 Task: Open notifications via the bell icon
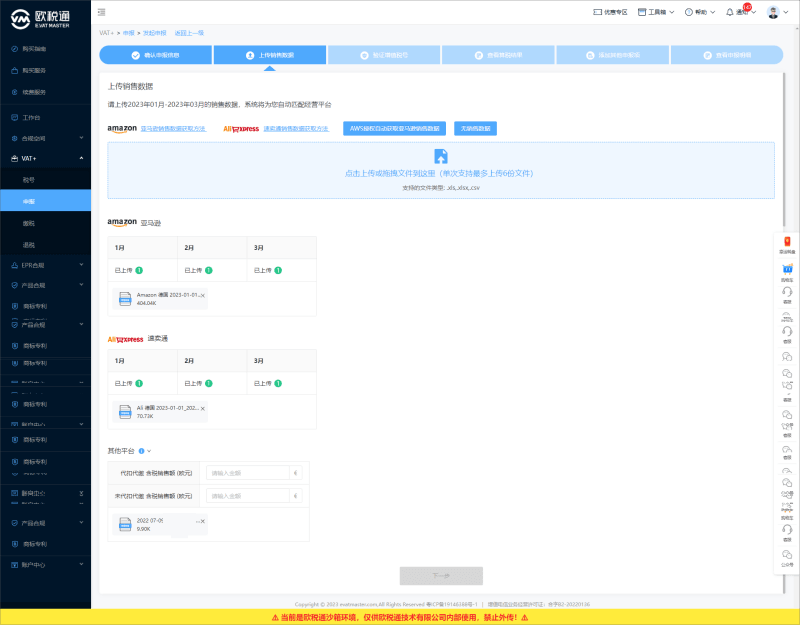pos(730,12)
